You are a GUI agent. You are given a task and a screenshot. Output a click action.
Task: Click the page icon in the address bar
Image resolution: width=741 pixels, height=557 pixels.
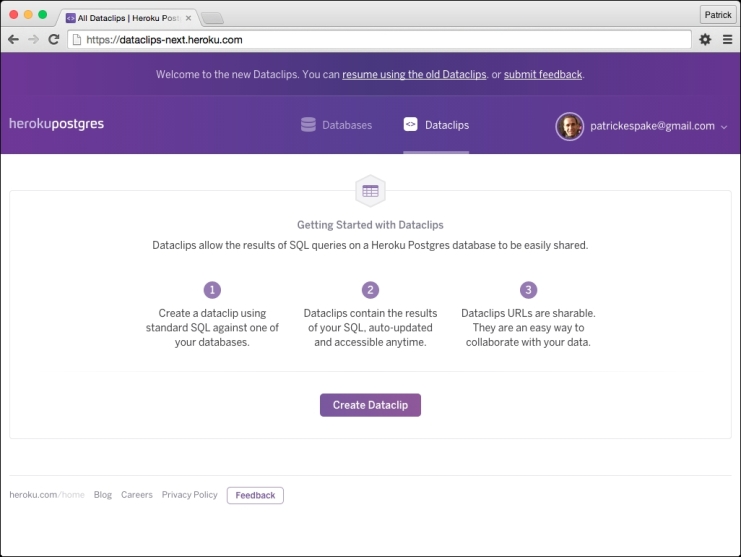point(77,40)
